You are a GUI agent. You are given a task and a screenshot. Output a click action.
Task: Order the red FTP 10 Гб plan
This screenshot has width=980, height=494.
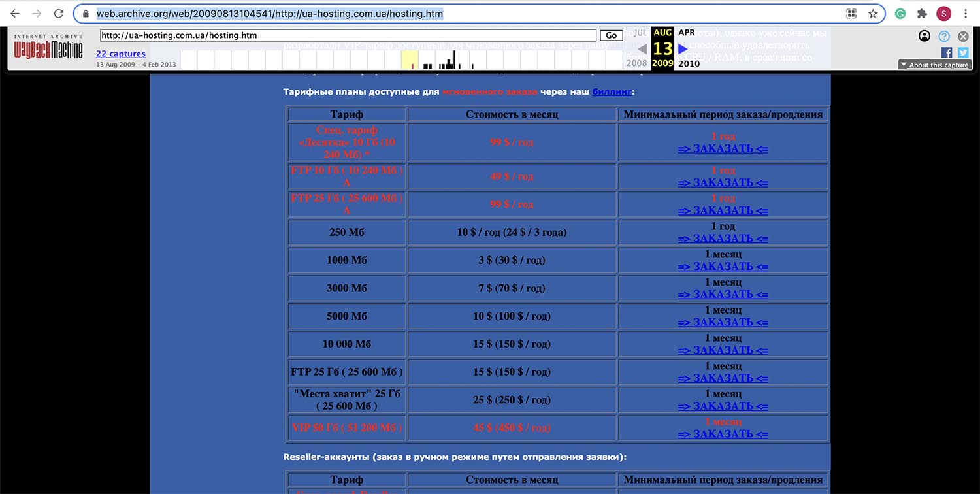click(723, 182)
